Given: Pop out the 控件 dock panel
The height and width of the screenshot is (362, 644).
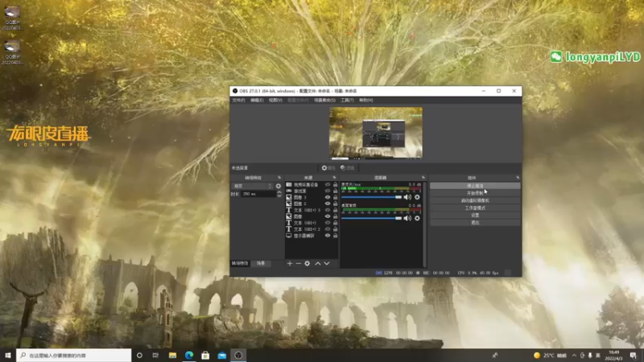Looking at the screenshot, I should [x=518, y=178].
